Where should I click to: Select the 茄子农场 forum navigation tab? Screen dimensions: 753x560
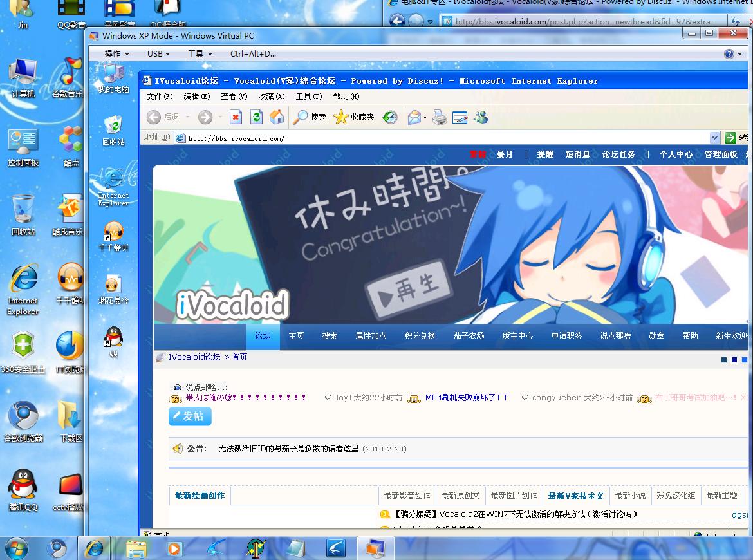(469, 336)
